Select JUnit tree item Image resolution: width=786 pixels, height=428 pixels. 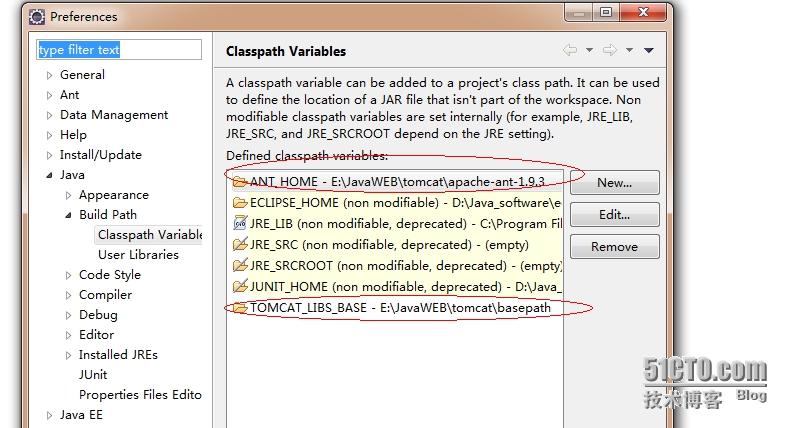coord(93,375)
